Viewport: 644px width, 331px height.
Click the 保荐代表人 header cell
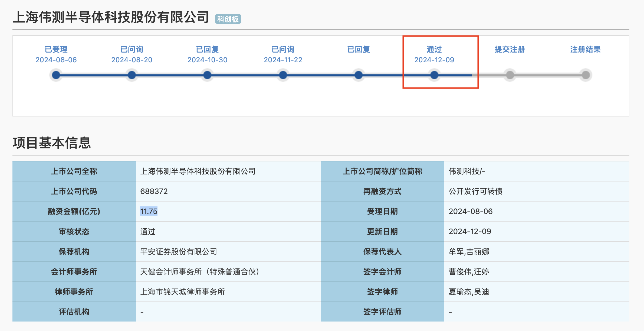(382, 252)
